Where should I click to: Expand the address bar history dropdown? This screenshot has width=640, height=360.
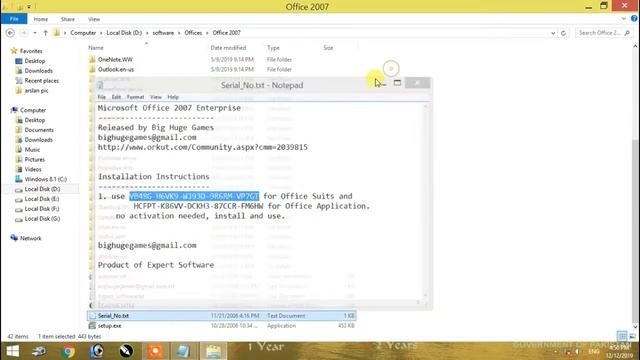pyautogui.click(x=553, y=33)
